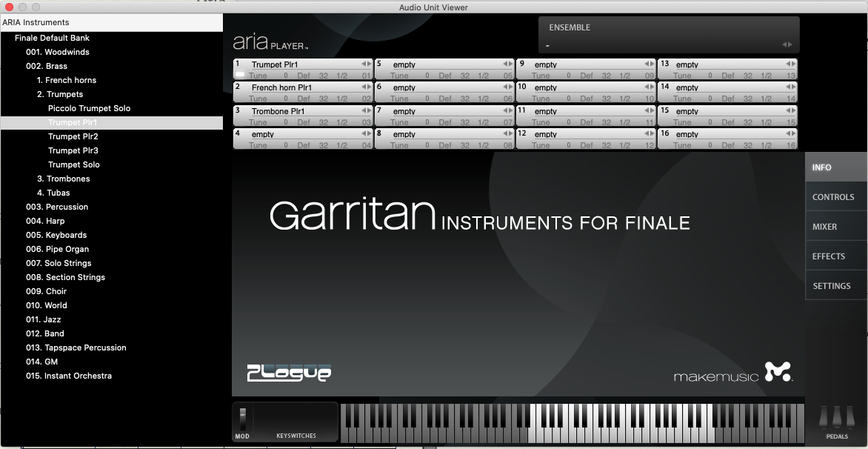Select Piccolo Trumpet Solo instrument

click(x=89, y=109)
